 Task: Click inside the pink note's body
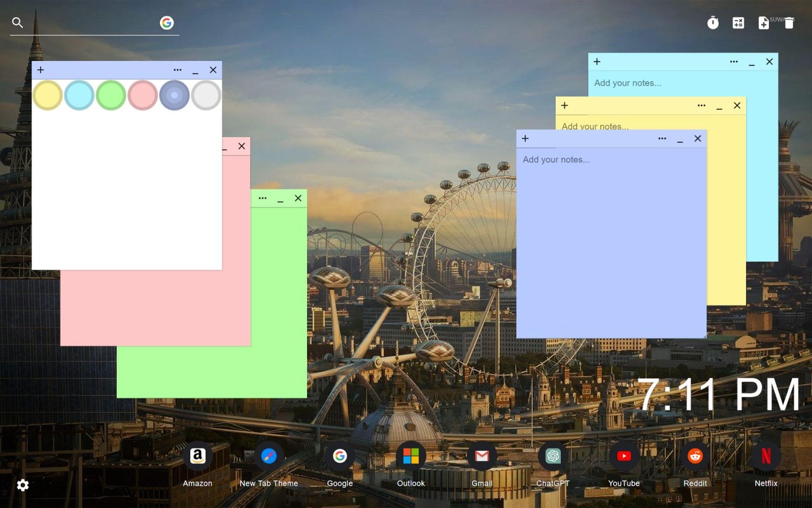155,308
